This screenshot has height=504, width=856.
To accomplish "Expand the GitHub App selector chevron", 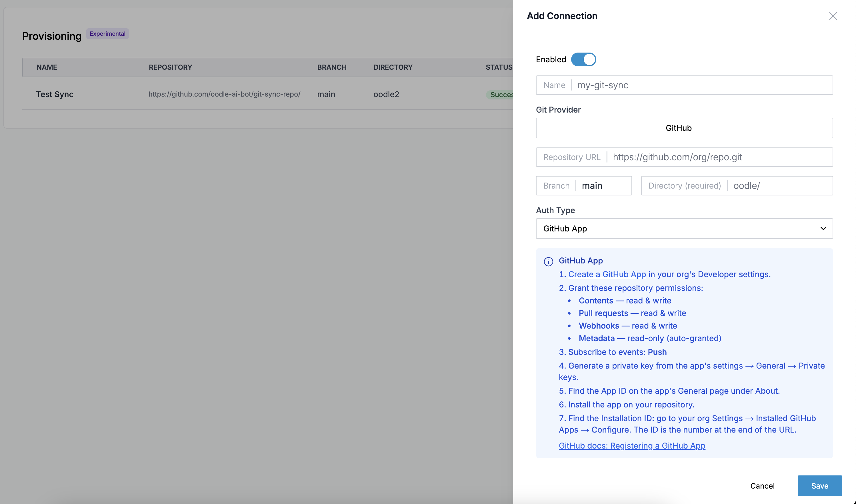I will click(823, 229).
